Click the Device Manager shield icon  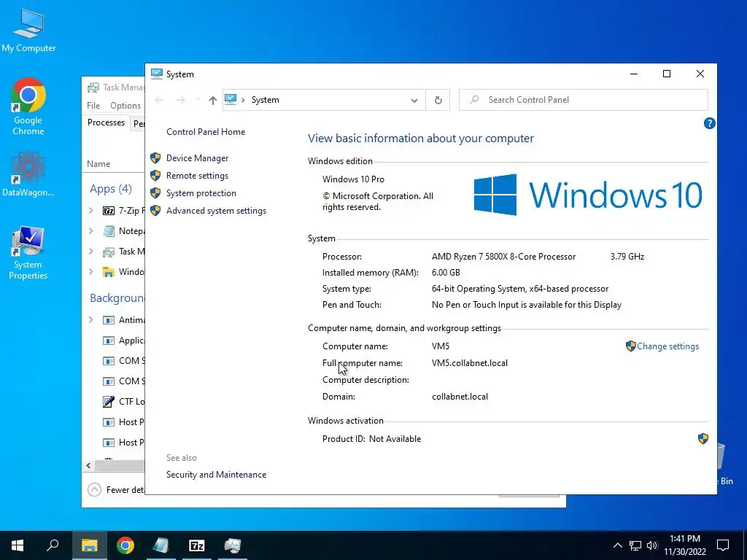pyautogui.click(x=155, y=158)
